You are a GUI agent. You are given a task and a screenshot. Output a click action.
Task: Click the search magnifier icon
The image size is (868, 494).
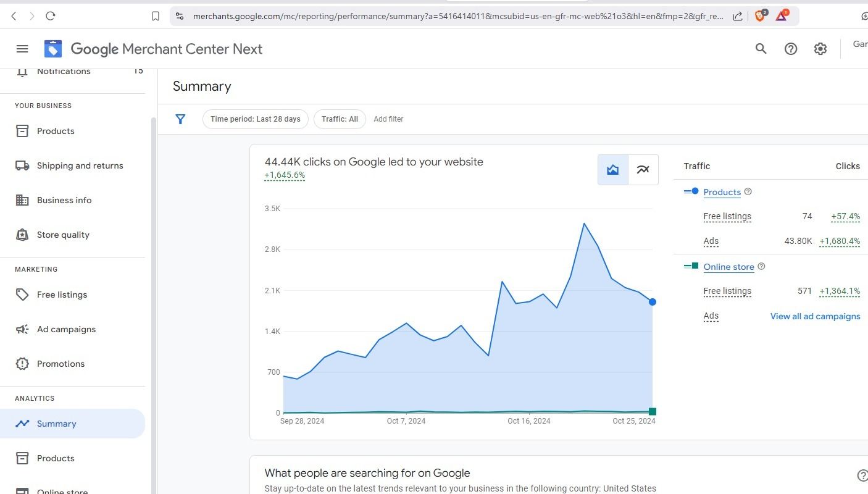[761, 49]
